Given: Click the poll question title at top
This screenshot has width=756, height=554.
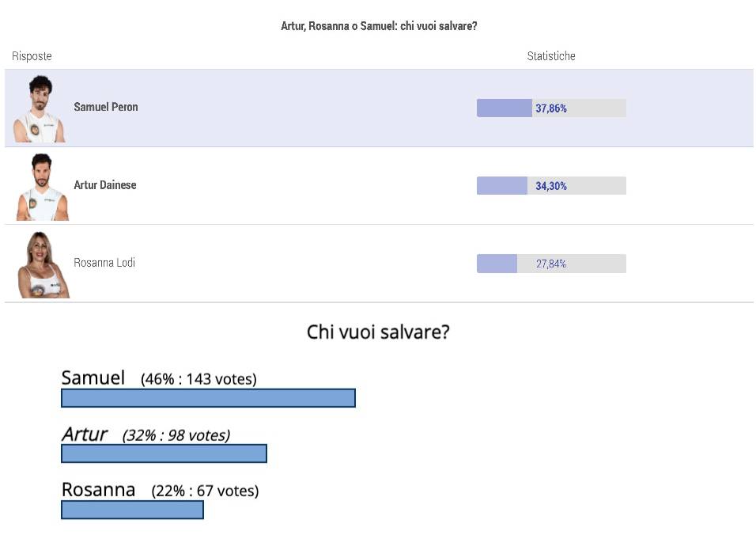Looking at the screenshot, I should point(379,26).
